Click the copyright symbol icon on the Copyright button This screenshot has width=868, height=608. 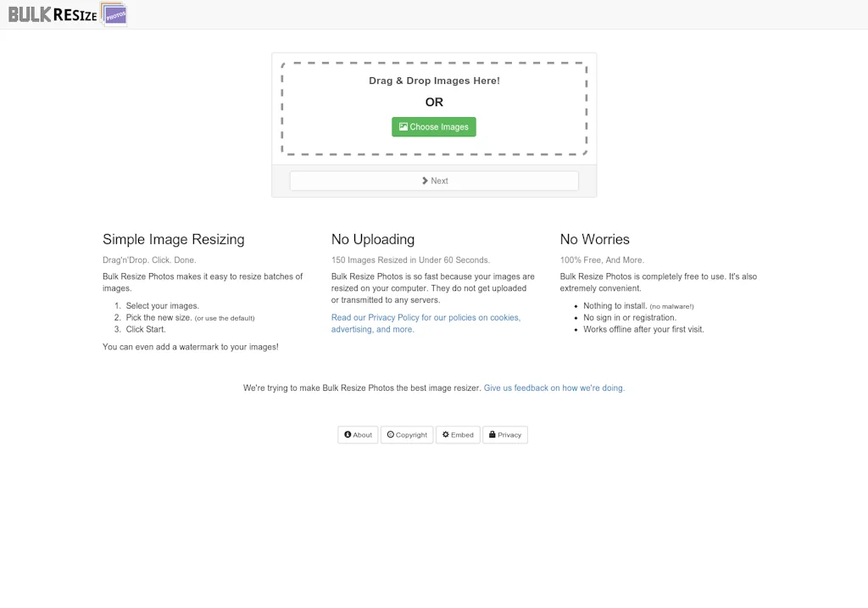tap(390, 434)
